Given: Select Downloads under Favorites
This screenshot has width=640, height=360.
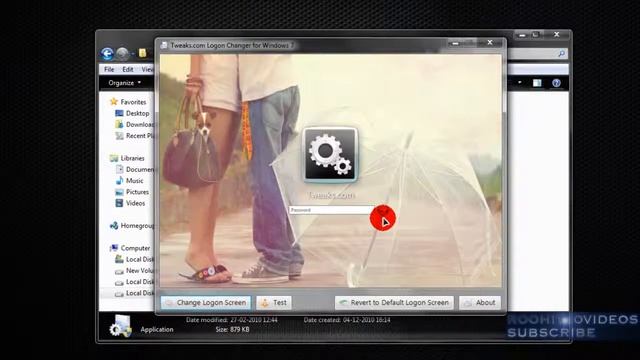Looking at the screenshot, I should click(x=140, y=124).
